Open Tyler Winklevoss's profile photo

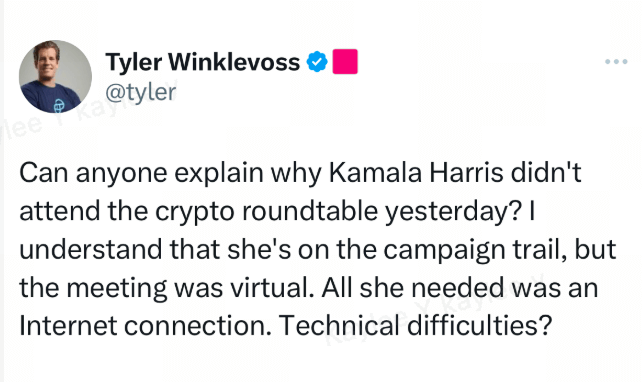click(x=55, y=77)
